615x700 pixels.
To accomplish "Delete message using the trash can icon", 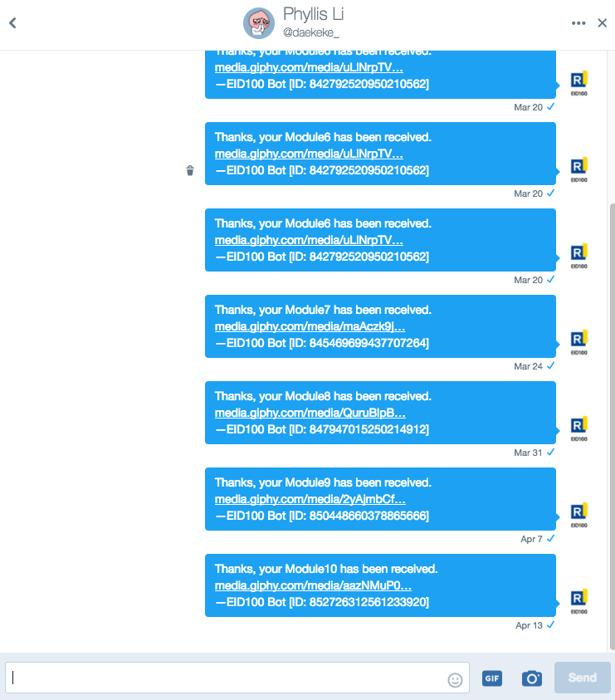I will click(190, 170).
